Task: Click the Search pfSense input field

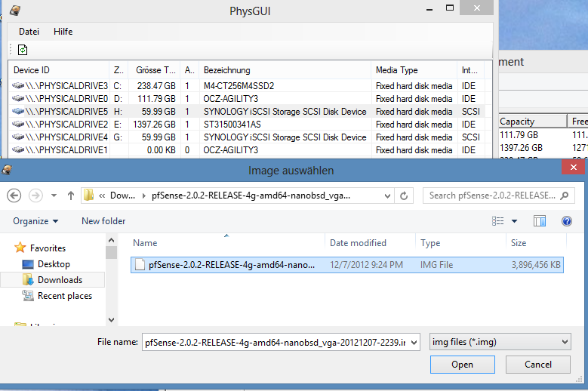Action: (x=492, y=195)
